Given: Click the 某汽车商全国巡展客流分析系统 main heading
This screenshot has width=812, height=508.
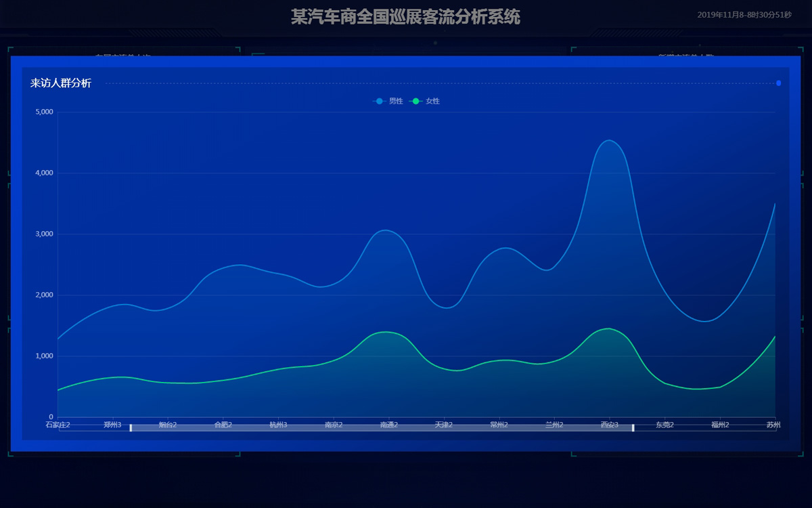Looking at the screenshot, I should pos(405,17).
